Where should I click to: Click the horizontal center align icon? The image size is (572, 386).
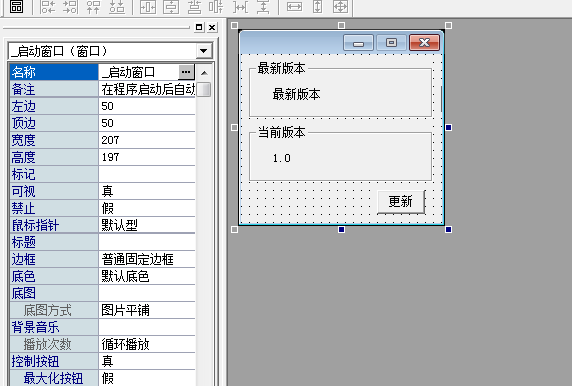[194, 7]
